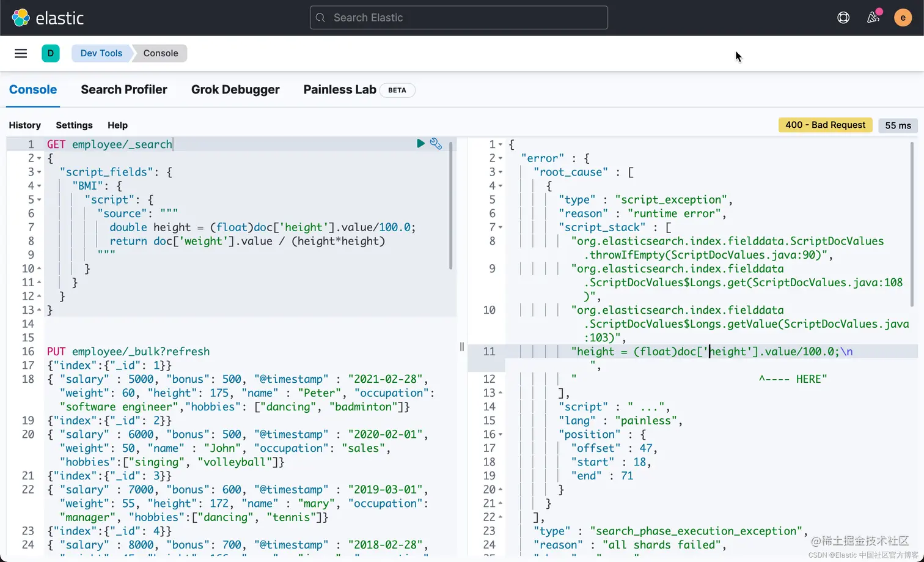The width and height of the screenshot is (924, 562).
Task: Click the "source" key on line 6
Action: pos(122,213)
